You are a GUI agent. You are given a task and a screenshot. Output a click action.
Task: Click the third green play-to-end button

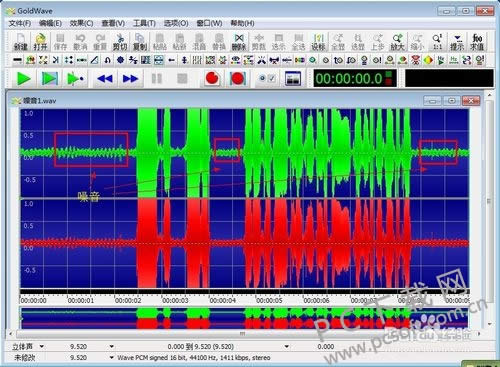[75, 79]
